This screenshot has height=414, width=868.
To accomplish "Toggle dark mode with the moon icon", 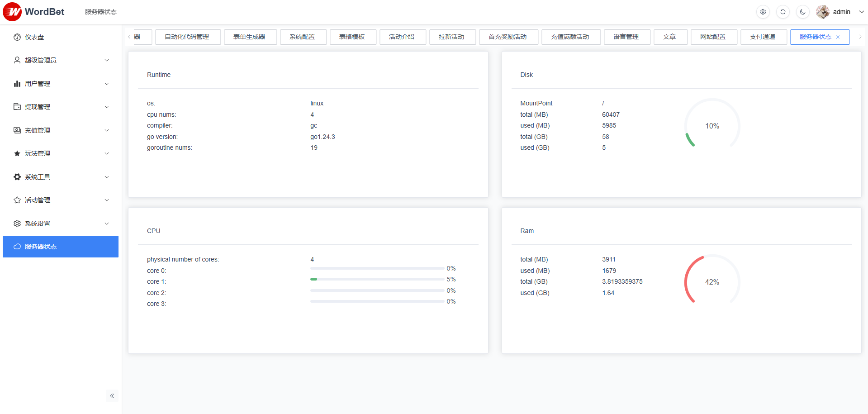I will coord(802,12).
